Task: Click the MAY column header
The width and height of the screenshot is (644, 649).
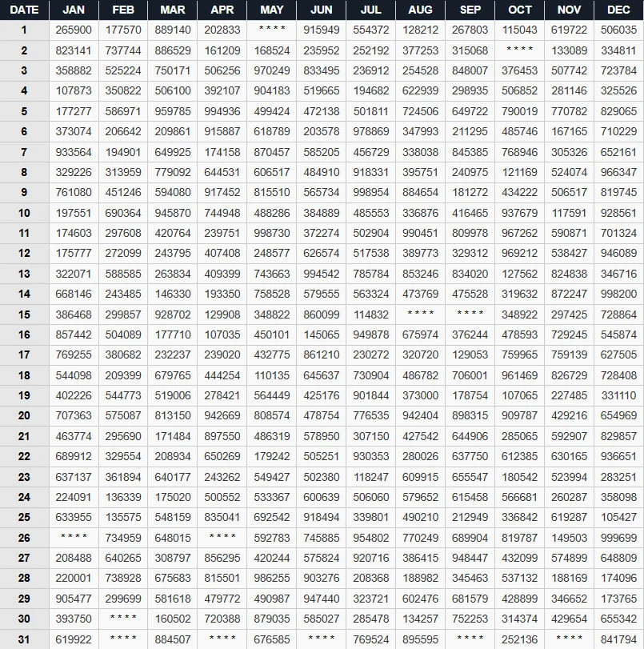Action: click(271, 10)
